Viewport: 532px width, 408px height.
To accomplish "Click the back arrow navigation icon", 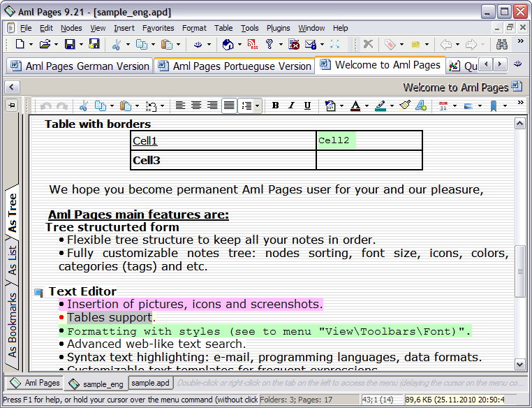I will [446, 45].
